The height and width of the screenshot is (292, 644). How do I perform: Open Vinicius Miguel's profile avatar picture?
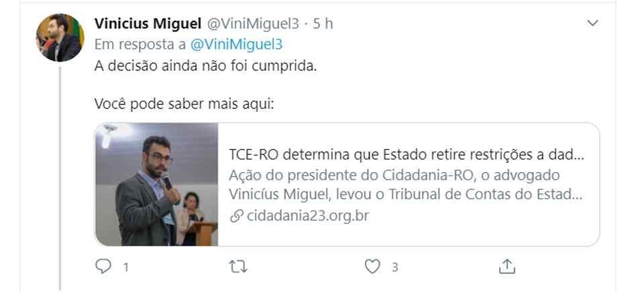point(60,38)
